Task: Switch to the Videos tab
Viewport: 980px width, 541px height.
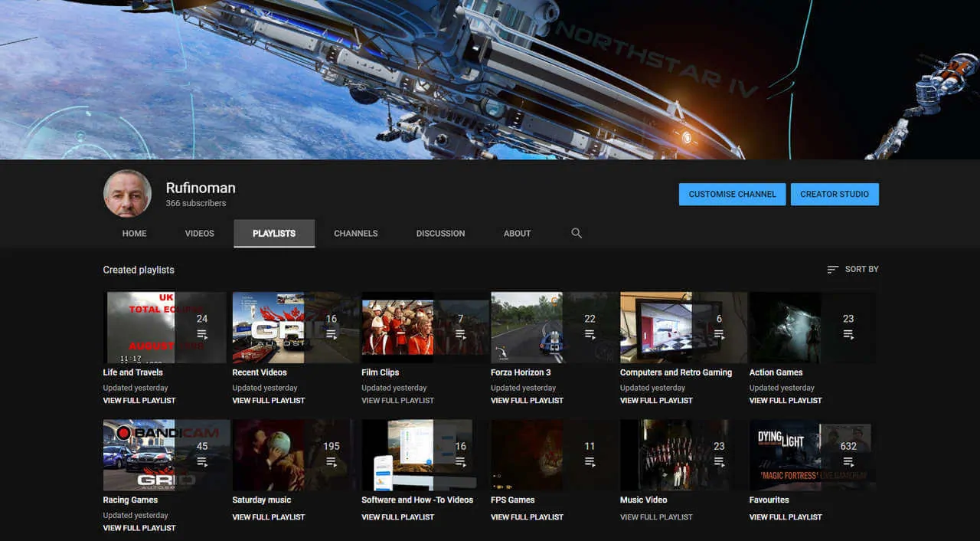Action: pyautogui.click(x=200, y=234)
